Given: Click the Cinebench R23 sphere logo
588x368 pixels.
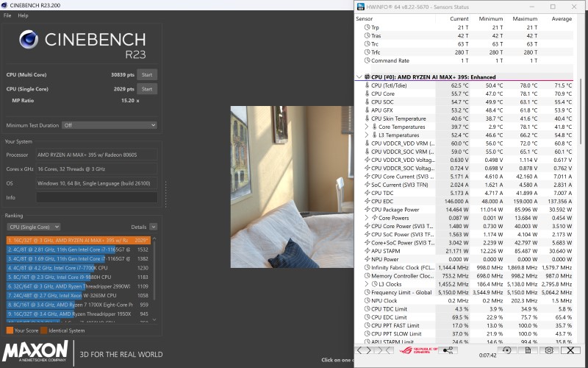Looking at the screenshot, I should 29,40.
